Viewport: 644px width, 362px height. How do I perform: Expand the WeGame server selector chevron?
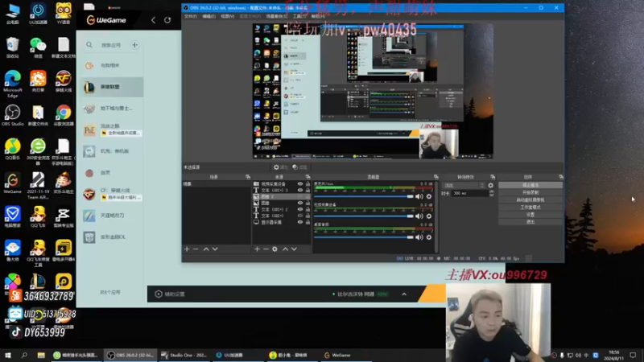point(404,294)
